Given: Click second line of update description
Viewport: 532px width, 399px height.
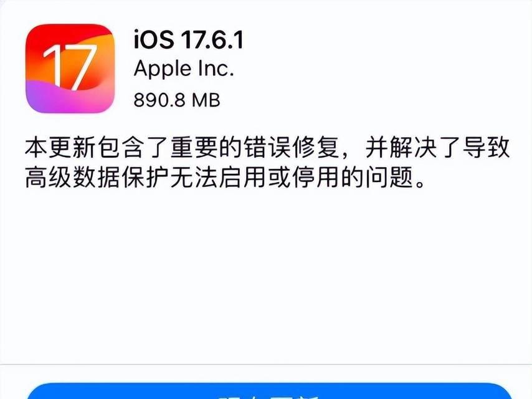Looking at the screenshot, I should click(x=225, y=177).
